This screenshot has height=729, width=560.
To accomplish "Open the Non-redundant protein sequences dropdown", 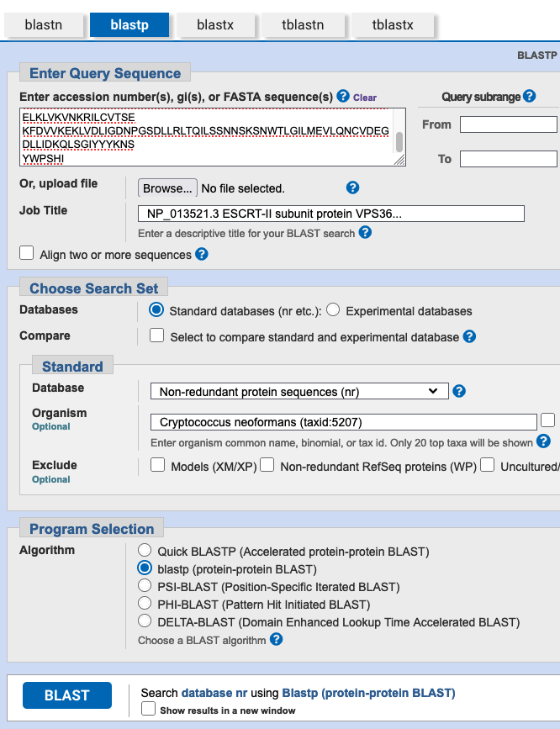I will (299, 392).
